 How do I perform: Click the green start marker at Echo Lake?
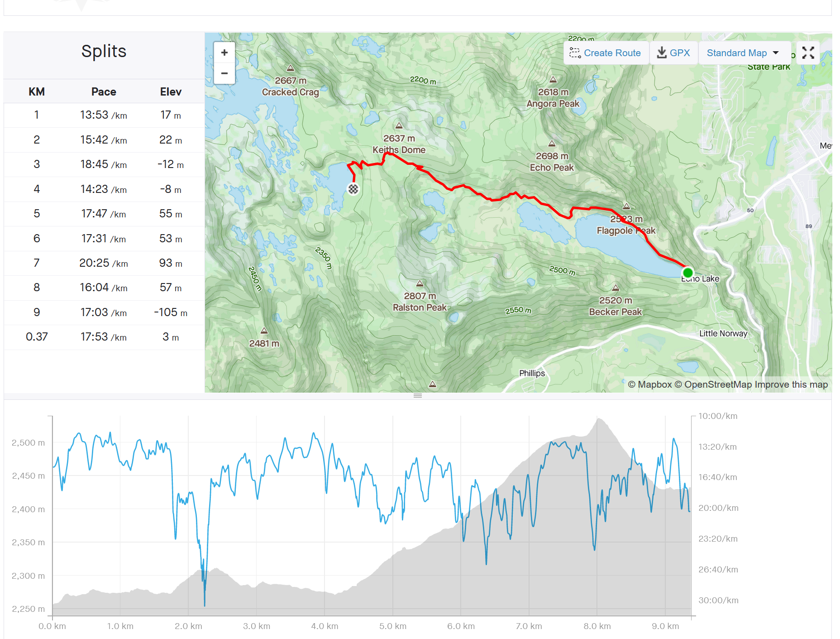tap(687, 273)
